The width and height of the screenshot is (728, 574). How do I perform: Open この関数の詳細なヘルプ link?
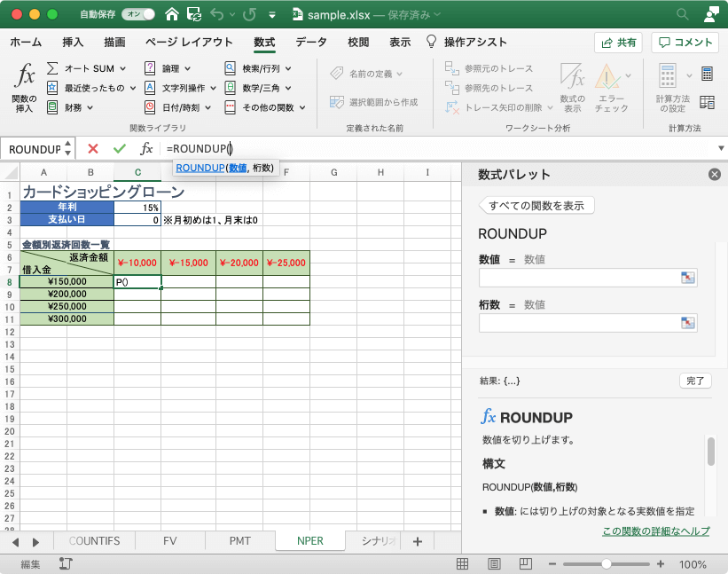point(656,531)
